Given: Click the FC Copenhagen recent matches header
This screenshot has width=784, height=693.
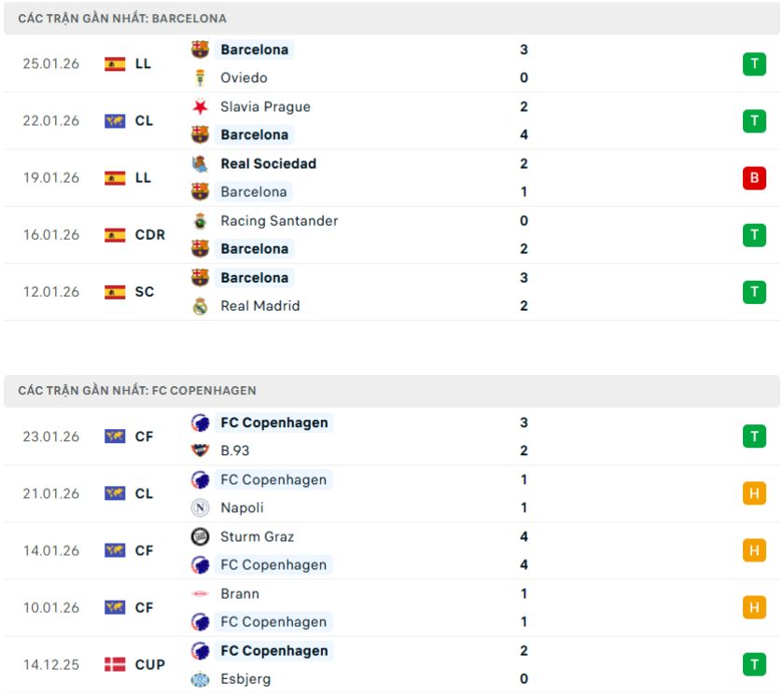Looking at the screenshot, I should (137, 391).
